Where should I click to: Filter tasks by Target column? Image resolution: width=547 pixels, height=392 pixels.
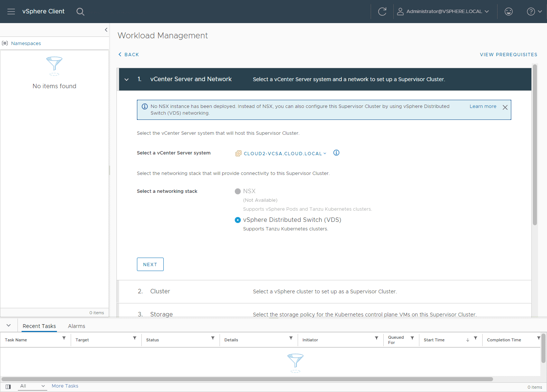(135, 338)
